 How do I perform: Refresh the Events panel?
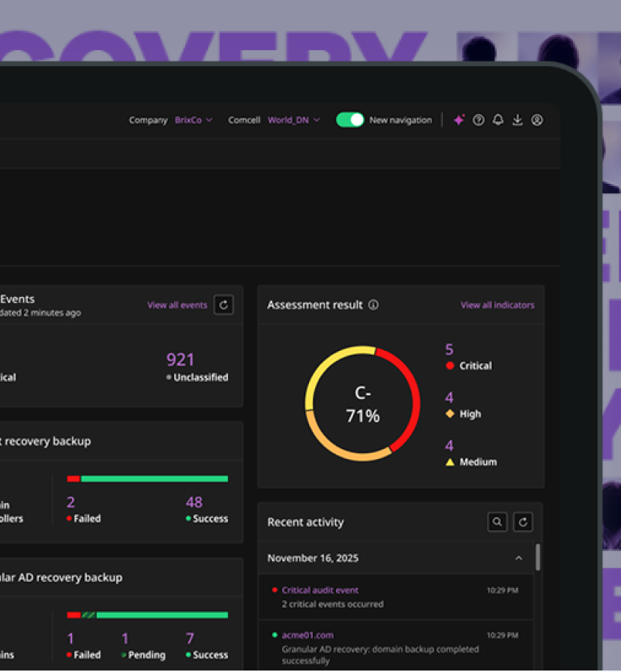[x=223, y=304]
